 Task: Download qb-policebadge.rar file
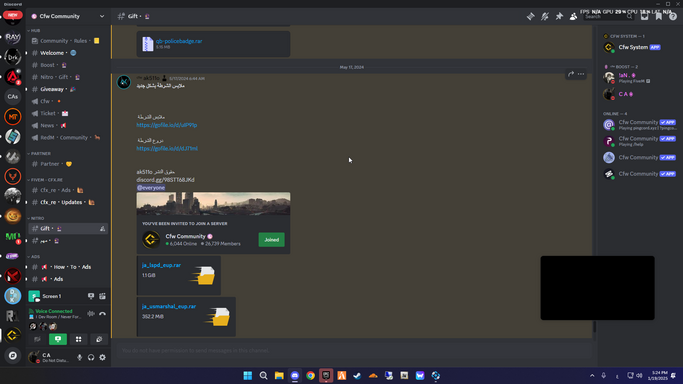179,41
